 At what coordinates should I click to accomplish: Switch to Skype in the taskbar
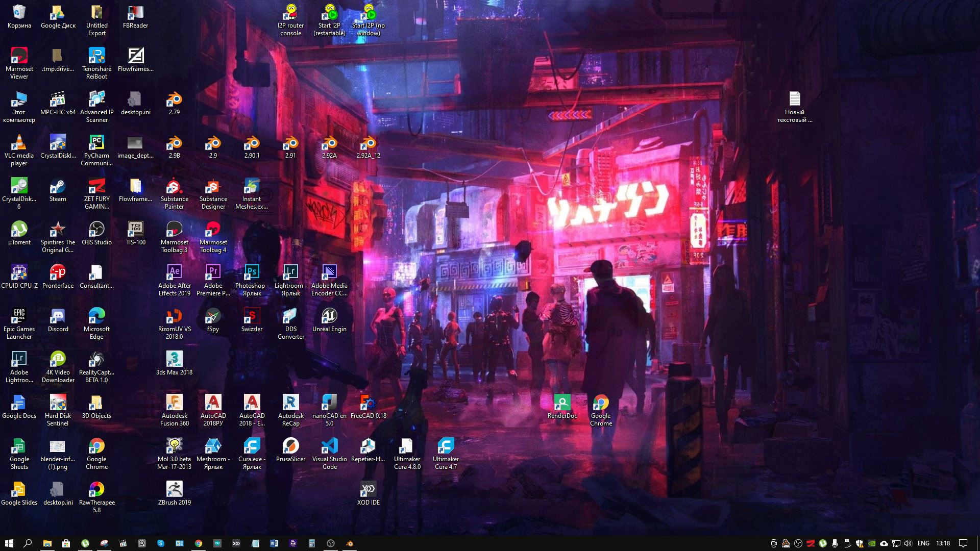pos(161,543)
